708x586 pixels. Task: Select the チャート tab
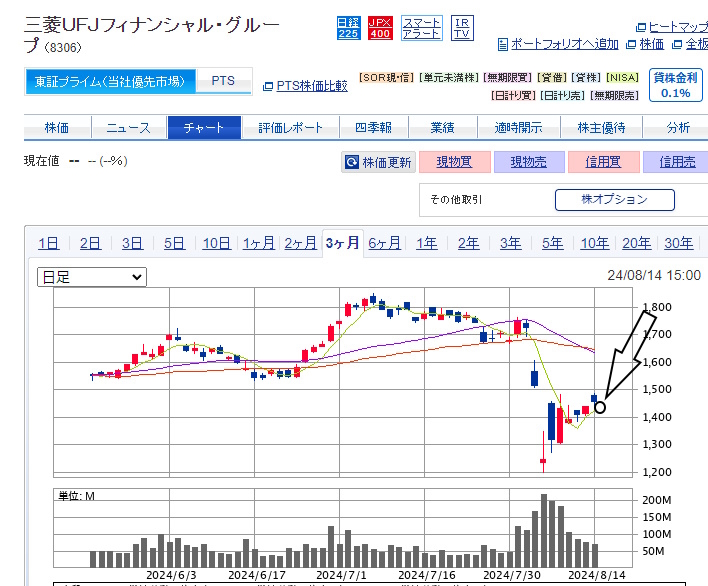click(x=204, y=128)
